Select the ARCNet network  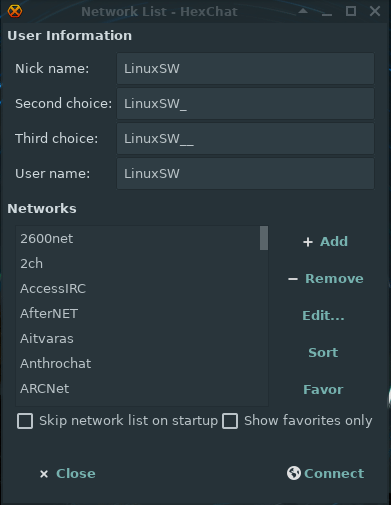(x=138, y=389)
